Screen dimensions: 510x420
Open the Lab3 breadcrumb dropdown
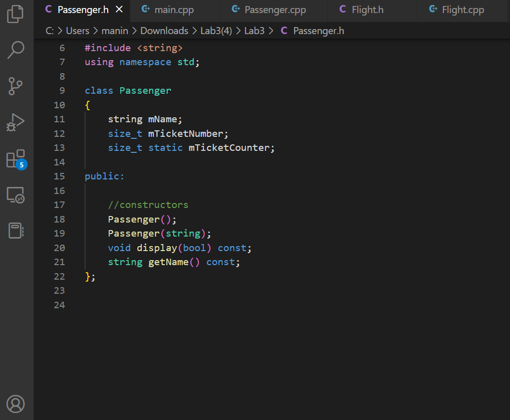(254, 31)
